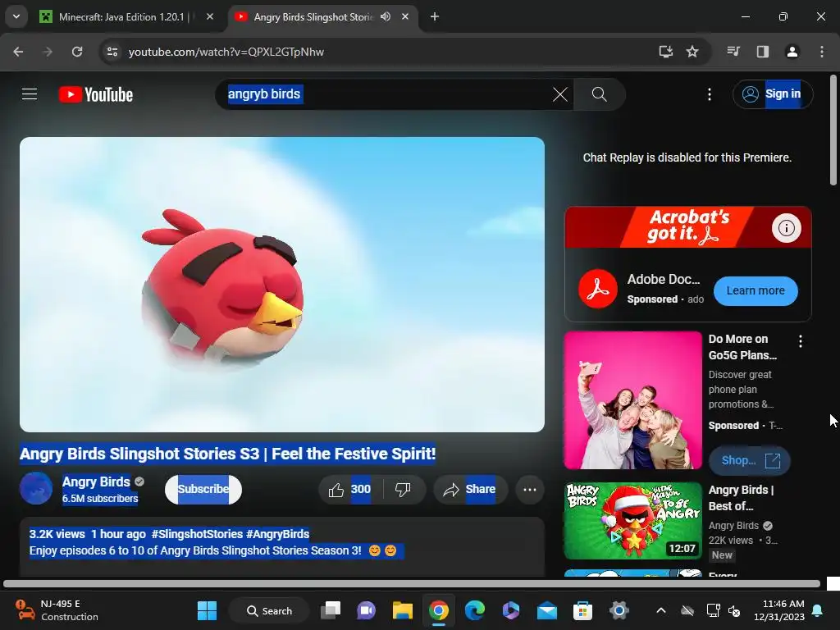Clear the search box with the X
This screenshot has height=630, width=840.
point(559,95)
